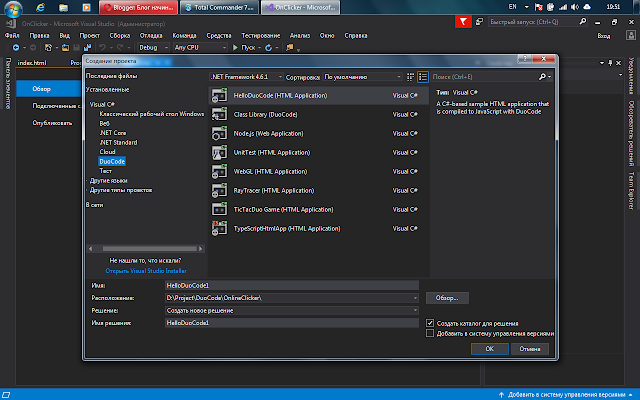Click the volume icon in system tray
Screen dimensions: 640x400
(x=575, y=7)
